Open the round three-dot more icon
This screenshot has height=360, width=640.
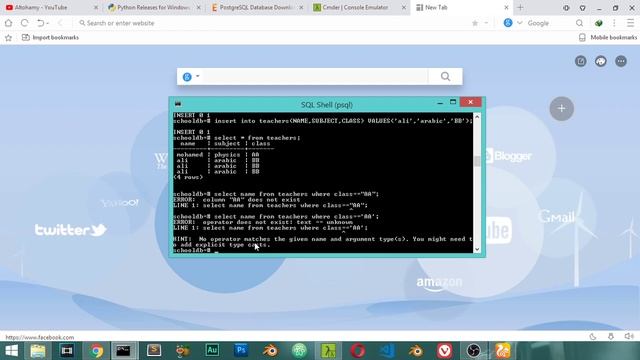(621, 61)
